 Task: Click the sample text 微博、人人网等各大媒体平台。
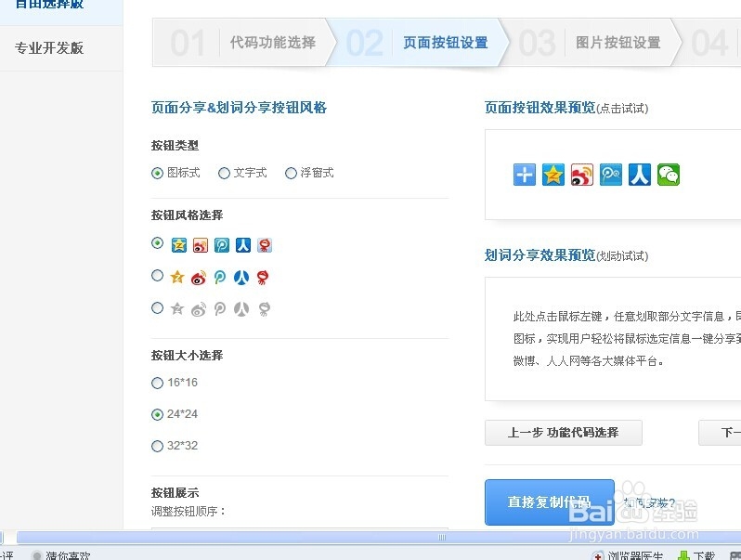pos(589,361)
